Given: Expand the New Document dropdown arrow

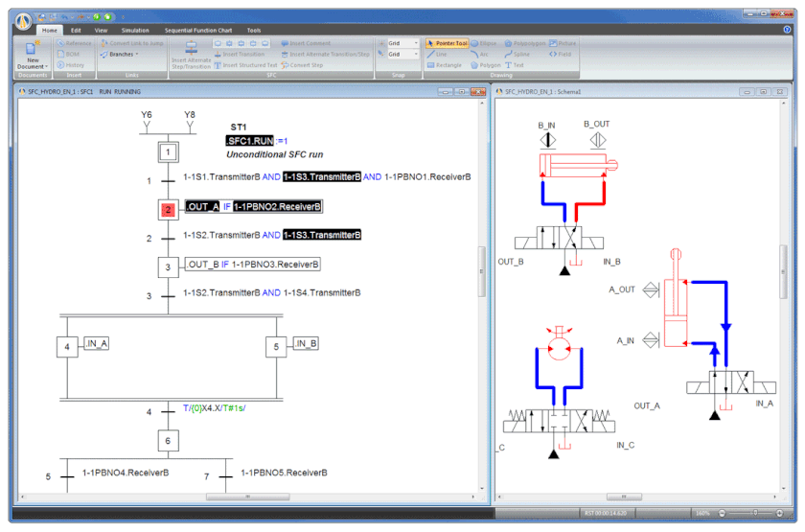Looking at the screenshot, I should click(x=46, y=67).
